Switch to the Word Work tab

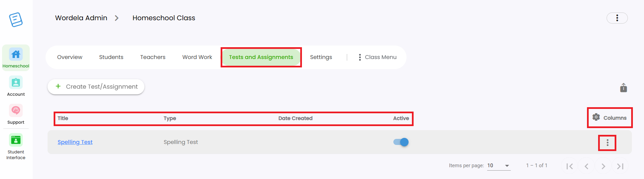197,57
